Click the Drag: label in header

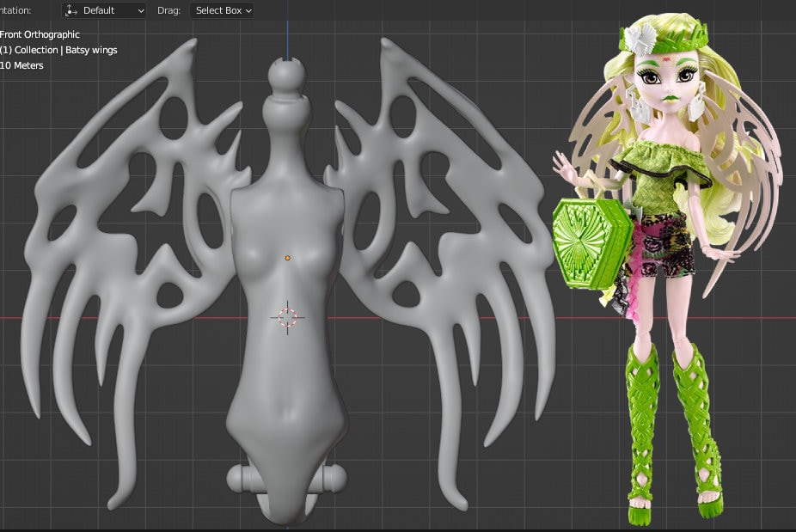pos(169,10)
